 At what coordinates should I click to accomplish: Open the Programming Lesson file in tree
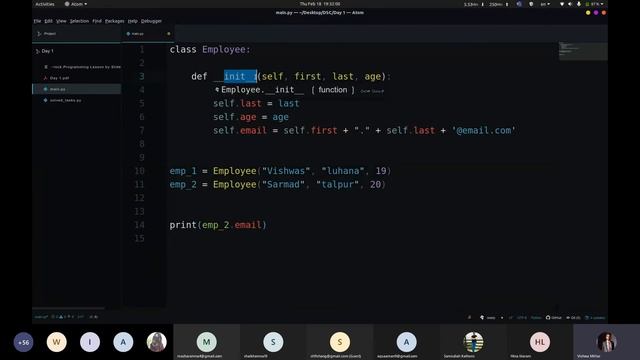click(82, 67)
